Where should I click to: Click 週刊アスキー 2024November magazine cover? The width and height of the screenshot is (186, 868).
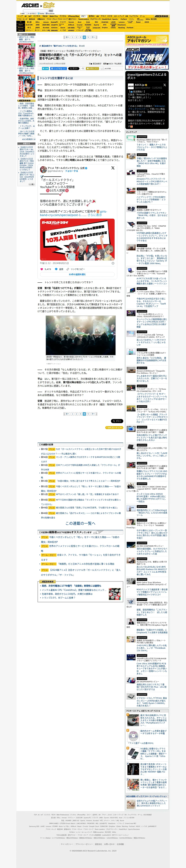click(x=26, y=86)
